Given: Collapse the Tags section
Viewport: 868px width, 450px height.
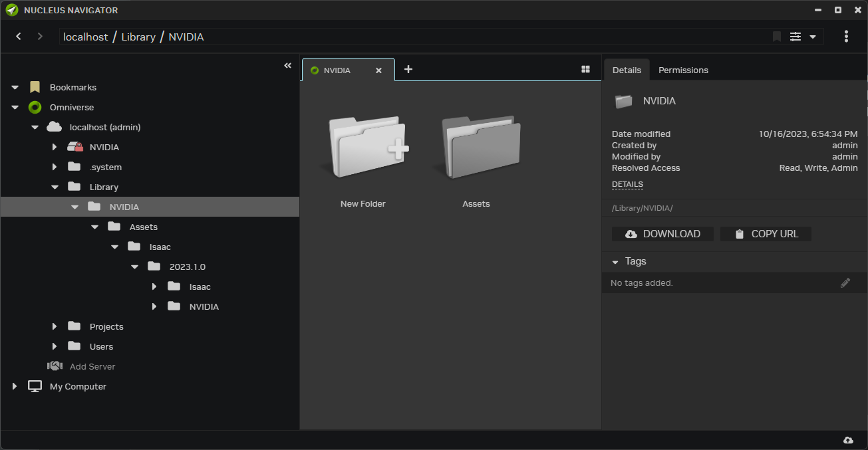Looking at the screenshot, I should click(x=615, y=262).
